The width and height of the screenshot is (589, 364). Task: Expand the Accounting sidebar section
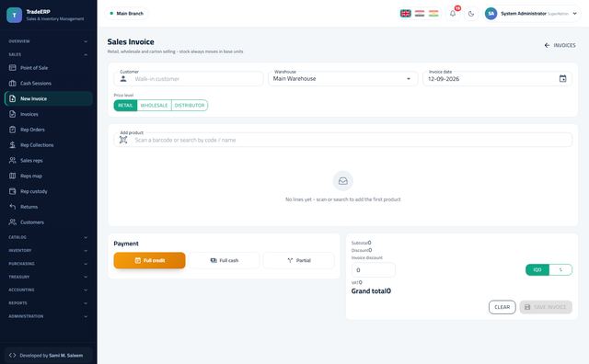pyautogui.click(x=49, y=290)
